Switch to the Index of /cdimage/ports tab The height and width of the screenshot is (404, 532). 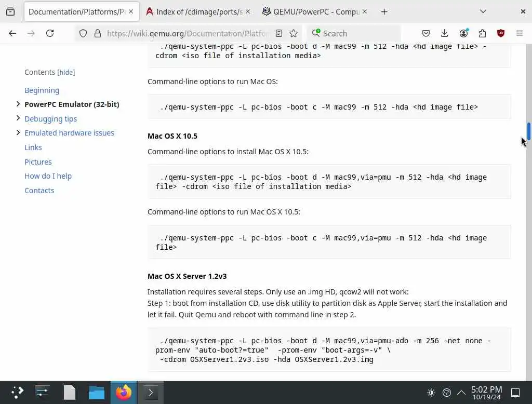click(198, 12)
